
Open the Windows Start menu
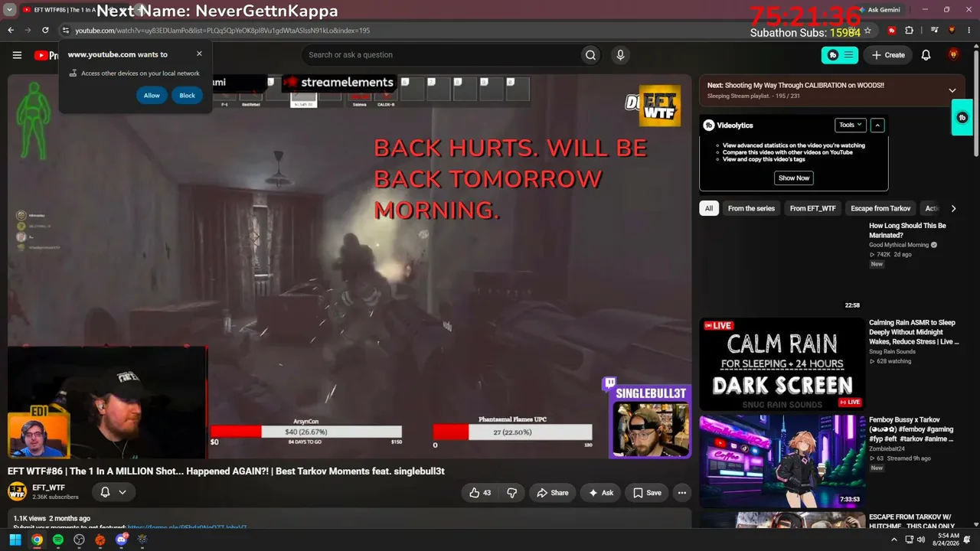pyautogui.click(x=15, y=540)
